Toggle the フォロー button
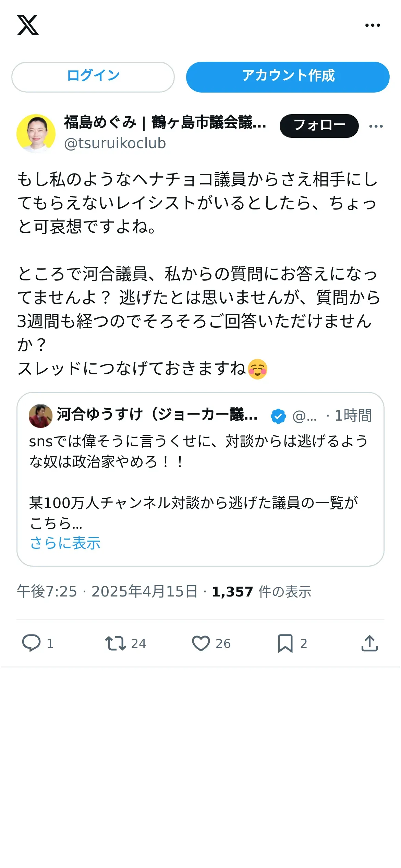The image size is (401, 868). click(319, 126)
